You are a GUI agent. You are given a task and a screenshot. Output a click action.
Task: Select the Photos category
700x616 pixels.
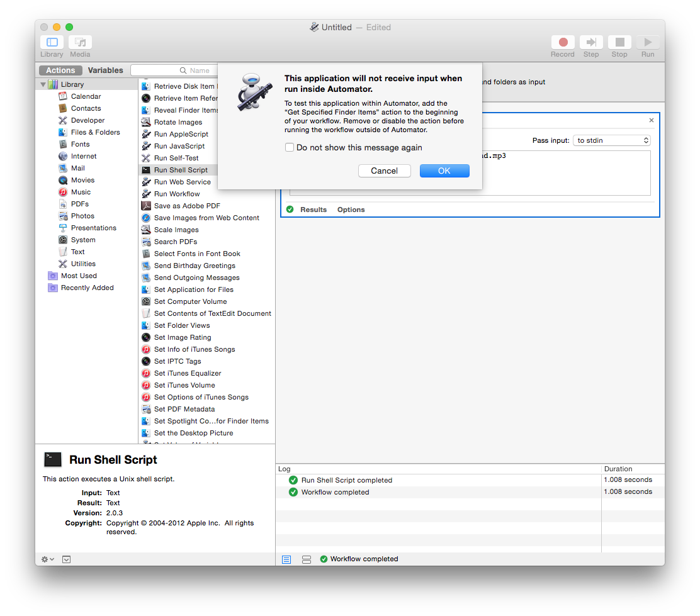82,216
